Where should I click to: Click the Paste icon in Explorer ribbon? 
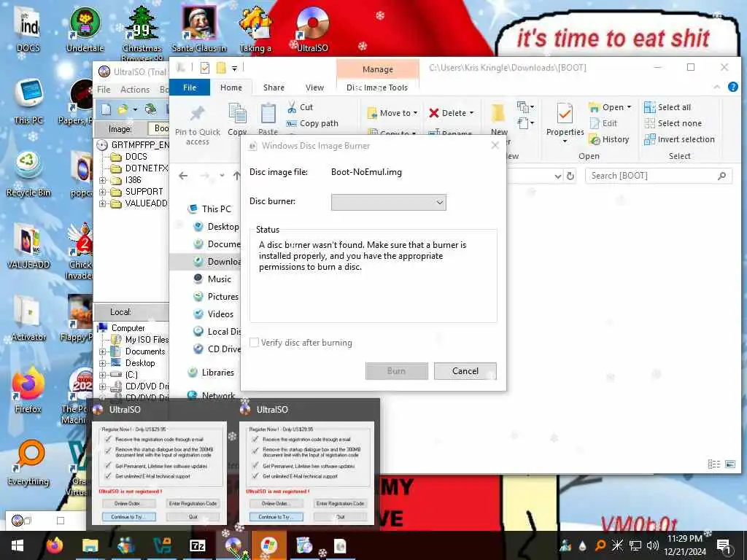268,119
